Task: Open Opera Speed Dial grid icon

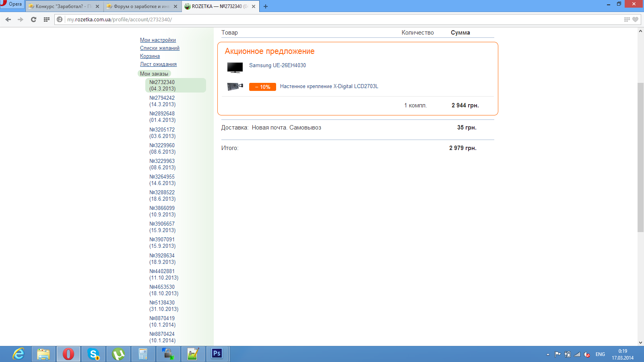Action: 47,19
